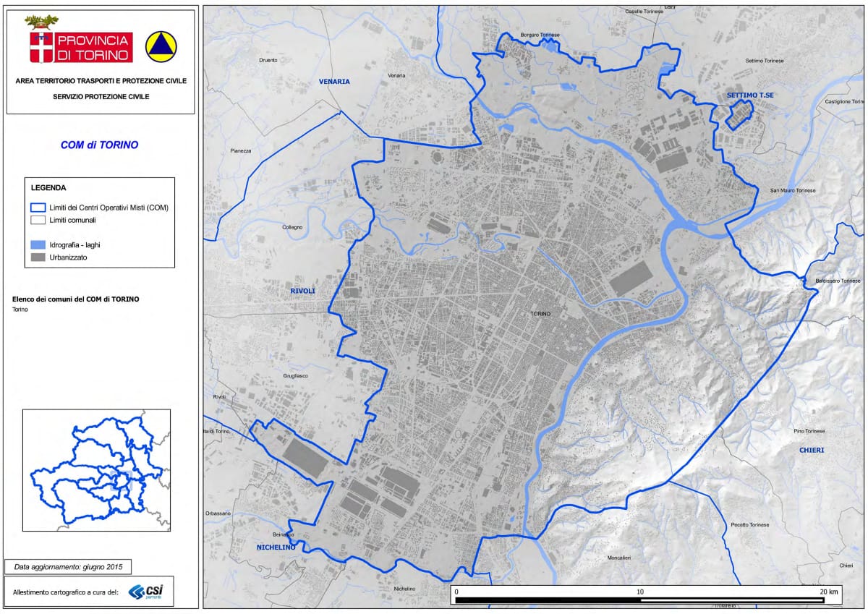This screenshot has width=868, height=614.
Task: Select the blue outline COM limits legend swatch
Action: [38, 208]
